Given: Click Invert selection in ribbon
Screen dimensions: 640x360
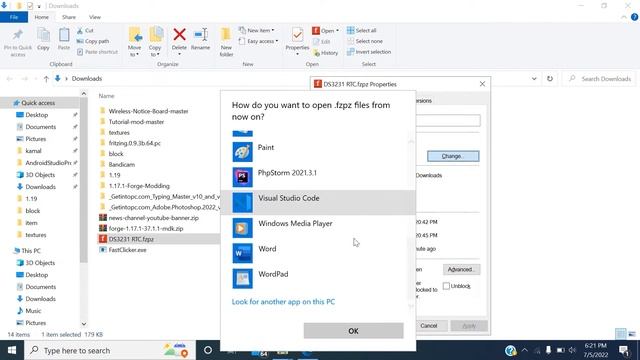Looking at the screenshot, I should (x=369, y=52).
